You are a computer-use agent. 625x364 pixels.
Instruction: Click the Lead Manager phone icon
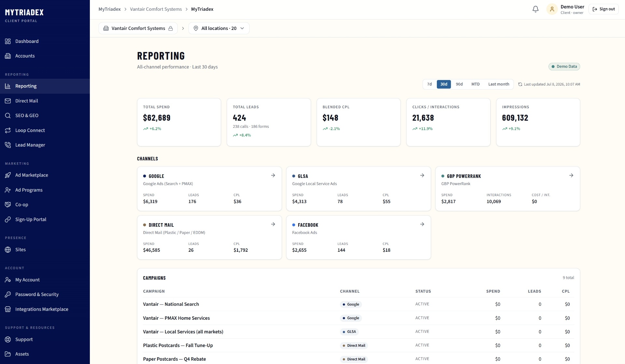(8, 145)
